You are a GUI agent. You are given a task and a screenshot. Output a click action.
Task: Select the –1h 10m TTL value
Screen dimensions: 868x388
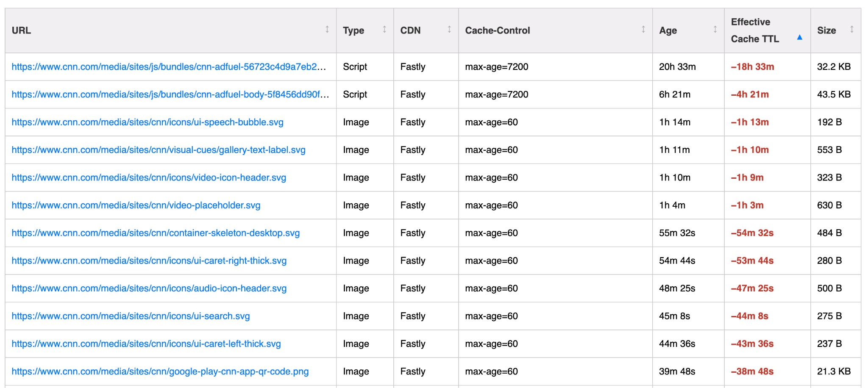point(750,150)
